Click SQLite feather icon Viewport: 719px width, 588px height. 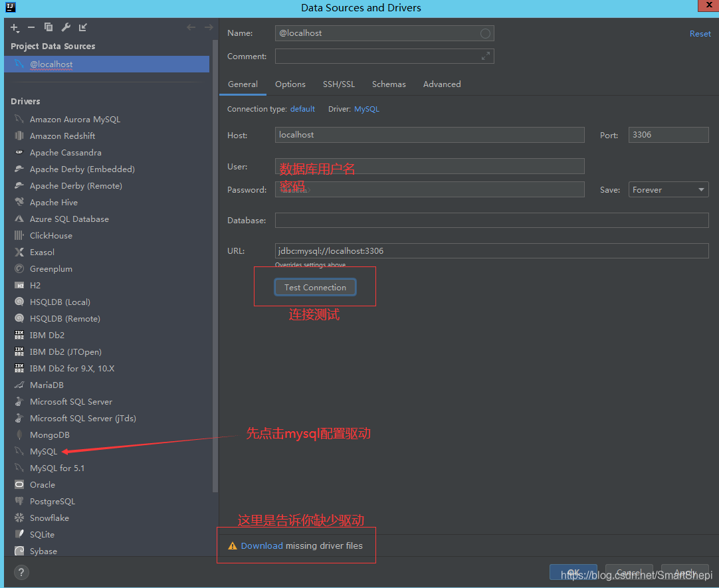coord(19,534)
